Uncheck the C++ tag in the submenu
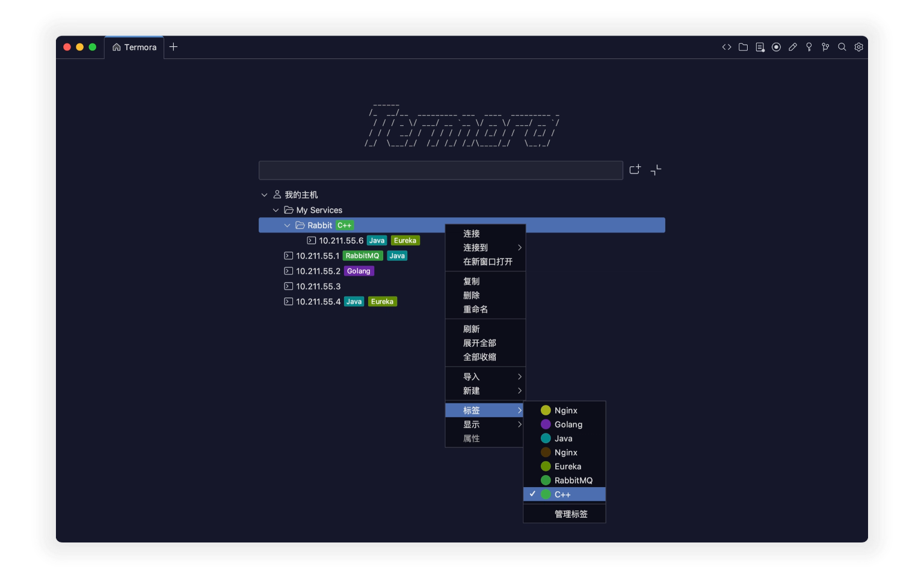The width and height of the screenshot is (924, 578). [x=563, y=494]
